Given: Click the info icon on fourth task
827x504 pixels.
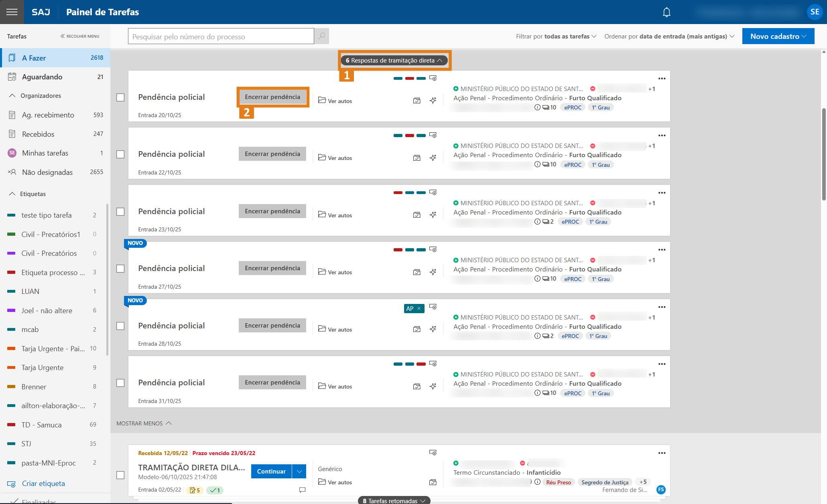Looking at the screenshot, I should tap(537, 279).
